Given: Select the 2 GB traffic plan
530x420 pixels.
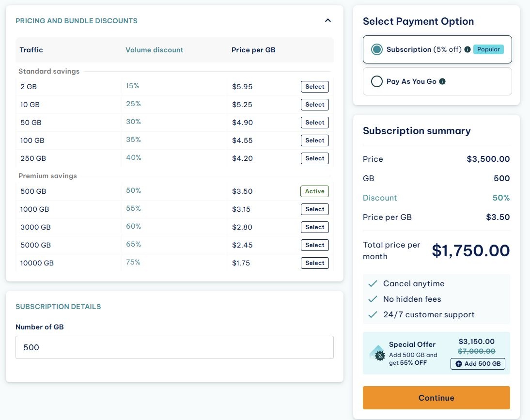Looking at the screenshot, I should click(314, 87).
